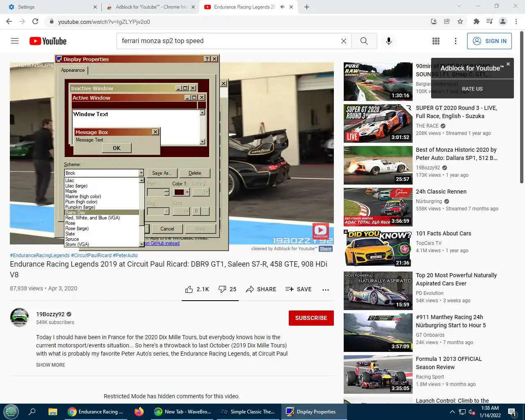This screenshot has height=420, width=525.
Task: Click the SUBSCRIBE button
Action: click(x=311, y=318)
